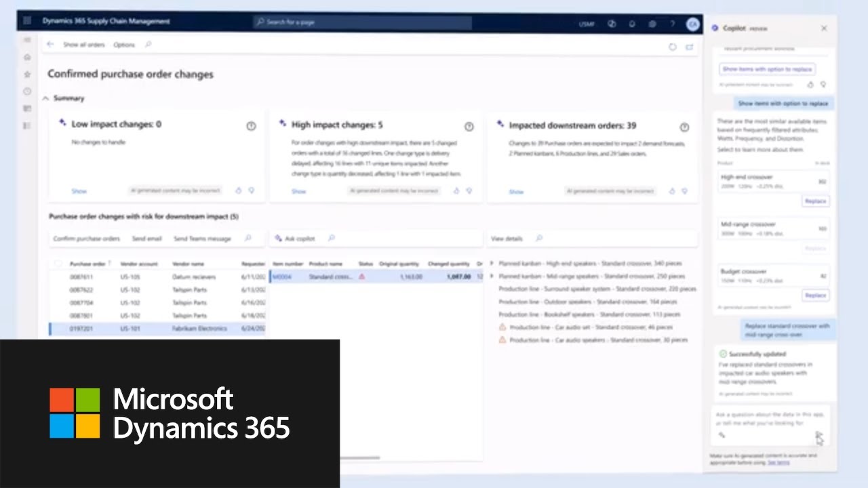Click the Show link on Low impact changes card

click(x=79, y=191)
